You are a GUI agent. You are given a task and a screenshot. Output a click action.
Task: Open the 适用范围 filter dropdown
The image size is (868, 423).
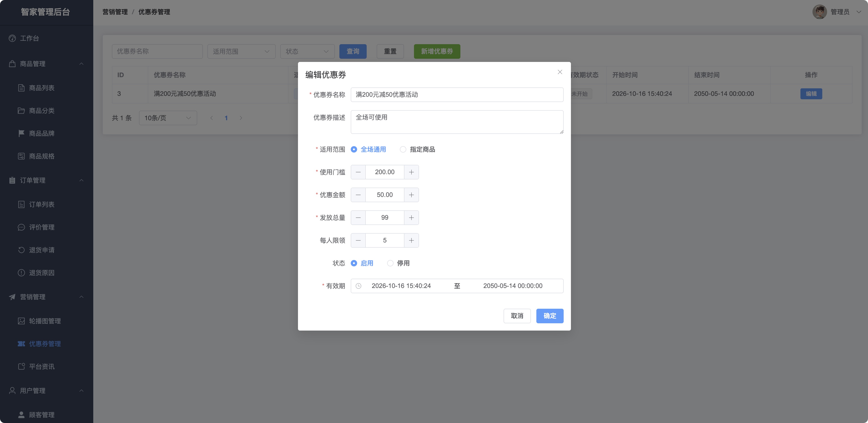click(x=242, y=51)
